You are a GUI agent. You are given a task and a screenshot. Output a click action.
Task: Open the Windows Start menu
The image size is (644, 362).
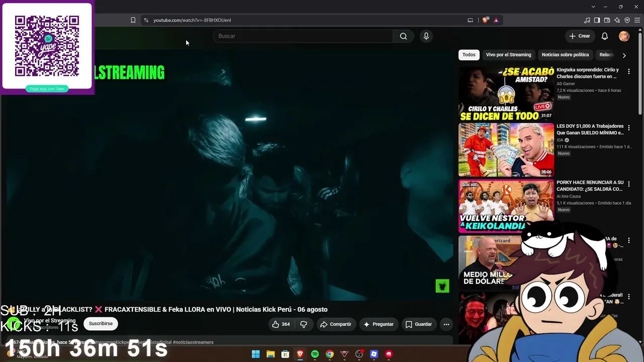pyautogui.click(x=256, y=354)
